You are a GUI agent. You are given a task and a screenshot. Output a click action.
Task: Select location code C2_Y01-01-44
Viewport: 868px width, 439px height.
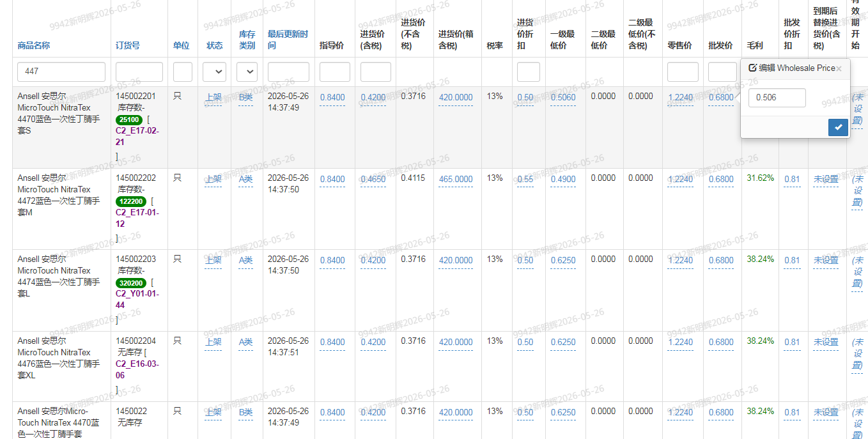tap(137, 299)
